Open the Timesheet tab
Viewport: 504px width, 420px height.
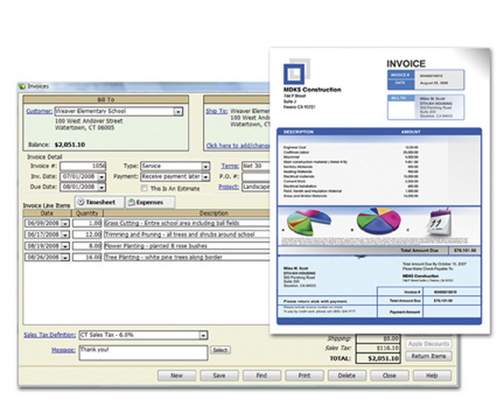100,202
